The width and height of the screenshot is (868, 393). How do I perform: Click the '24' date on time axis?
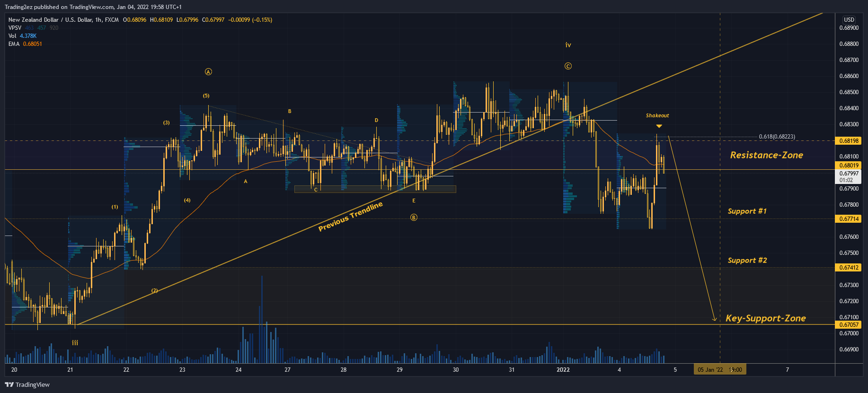pyautogui.click(x=238, y=370)
